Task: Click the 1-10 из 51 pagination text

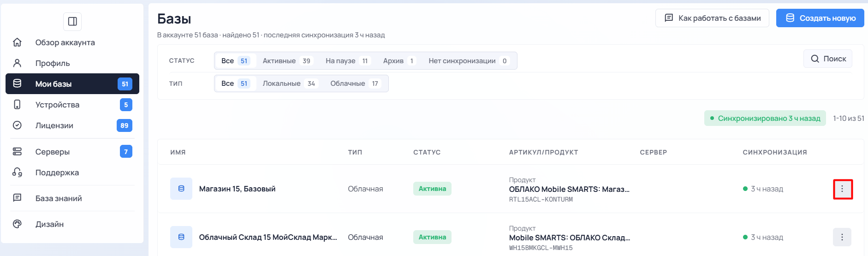Action: point(849,118)
